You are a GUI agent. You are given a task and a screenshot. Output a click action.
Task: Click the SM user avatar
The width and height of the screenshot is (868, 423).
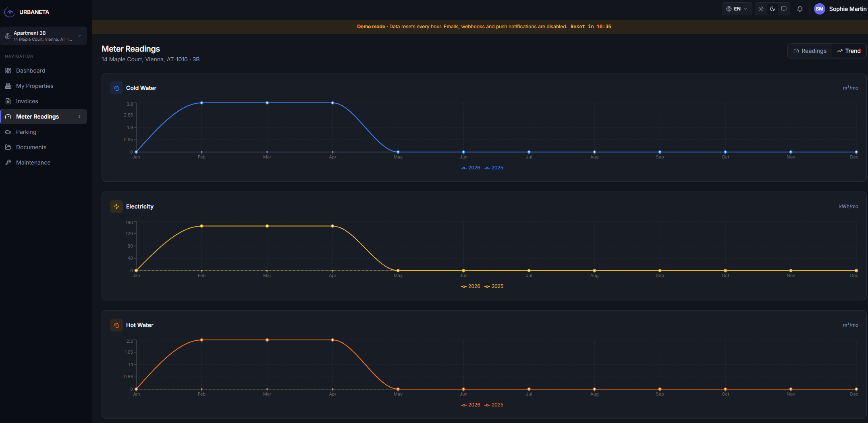pos(820,9)
